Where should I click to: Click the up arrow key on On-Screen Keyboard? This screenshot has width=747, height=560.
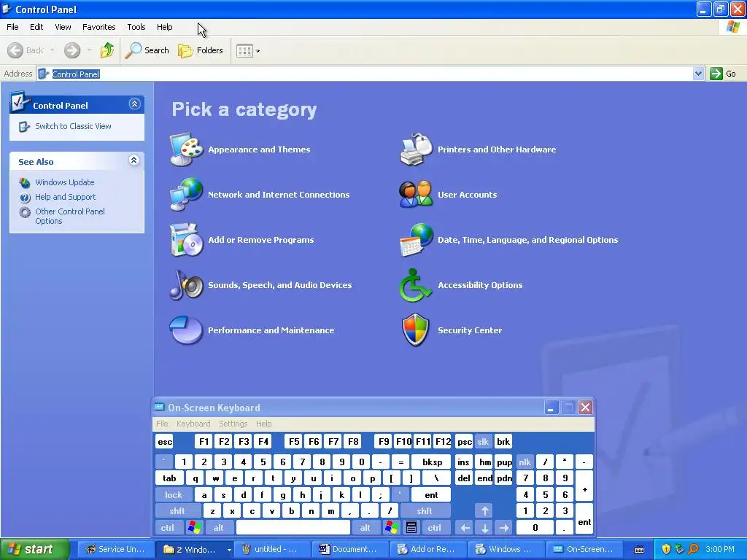pyautogui.click(x=484, y=511)
